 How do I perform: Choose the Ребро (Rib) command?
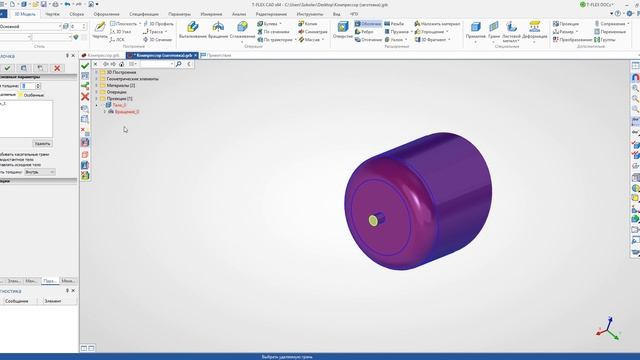point(364,31)
